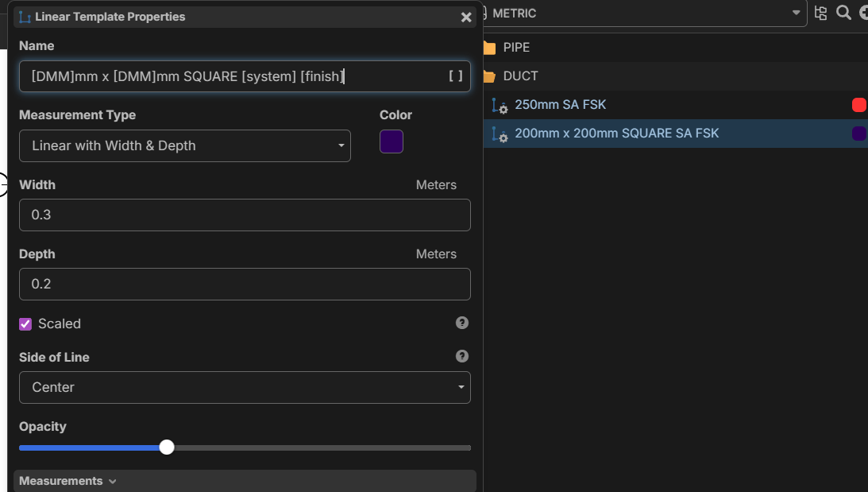Open the PIPE folder icon

click(489, 48)
